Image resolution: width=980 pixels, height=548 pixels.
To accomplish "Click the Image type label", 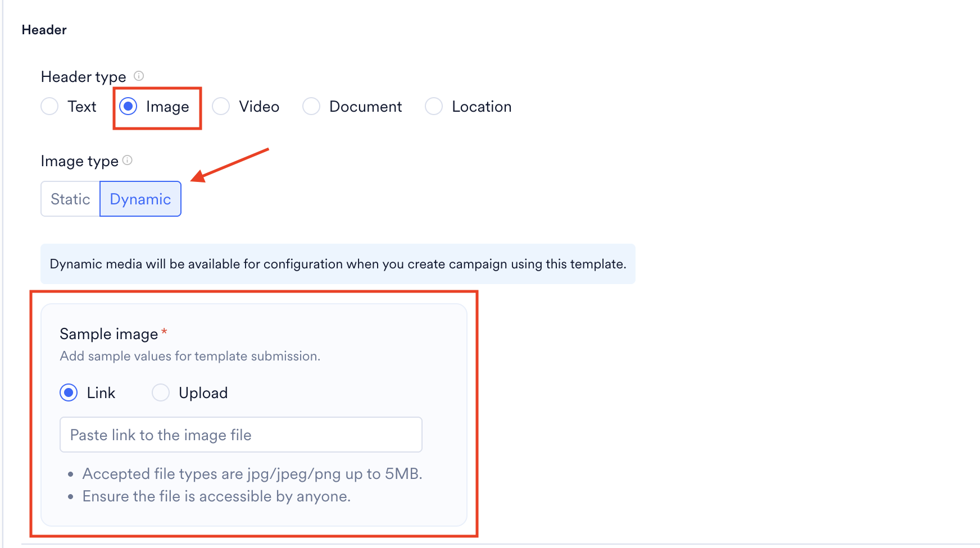I will 80,161.
